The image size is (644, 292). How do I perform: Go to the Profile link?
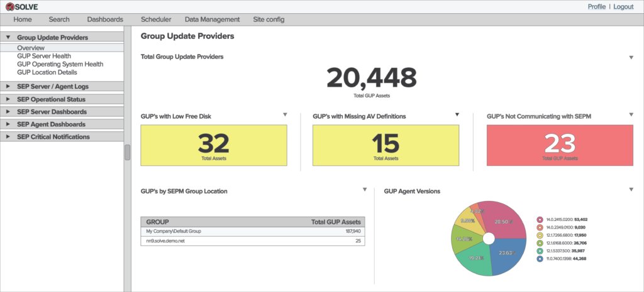(597, 6)
